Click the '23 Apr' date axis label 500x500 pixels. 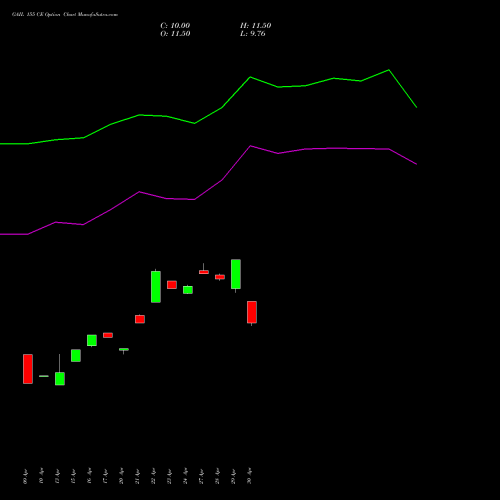[170, 477]
